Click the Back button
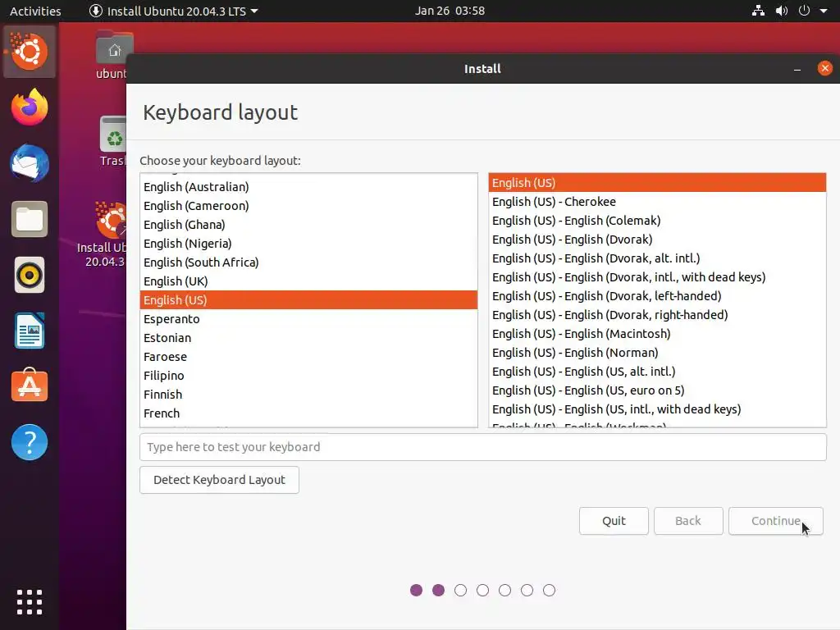The image size is (840, 630). (688, 521)
